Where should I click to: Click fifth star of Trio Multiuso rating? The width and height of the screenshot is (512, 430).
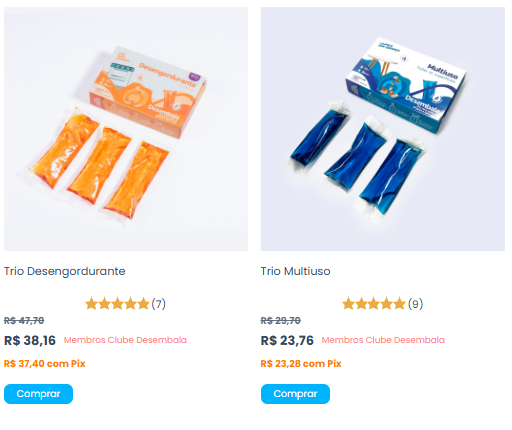tap(400, 304)
